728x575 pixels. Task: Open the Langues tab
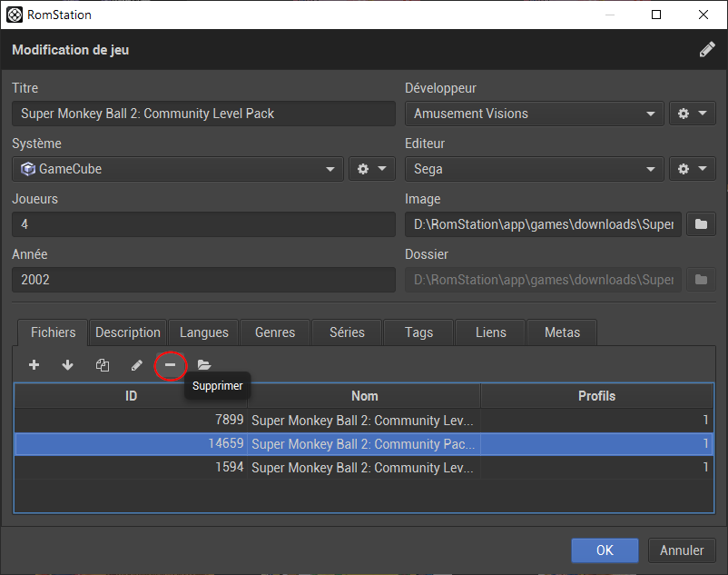click(204, 332)
